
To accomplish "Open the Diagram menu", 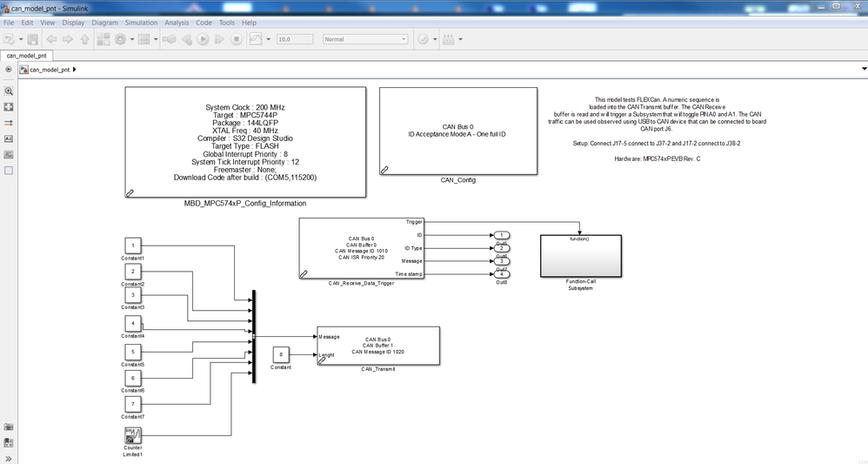I will coord(104,23).
